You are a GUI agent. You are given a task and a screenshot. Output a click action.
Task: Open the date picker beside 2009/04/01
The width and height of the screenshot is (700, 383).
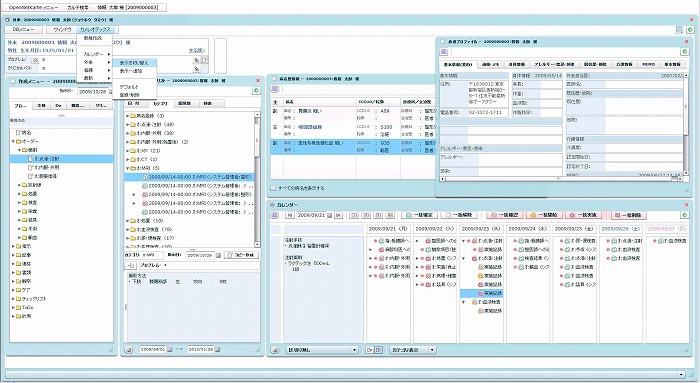[170, 350]
